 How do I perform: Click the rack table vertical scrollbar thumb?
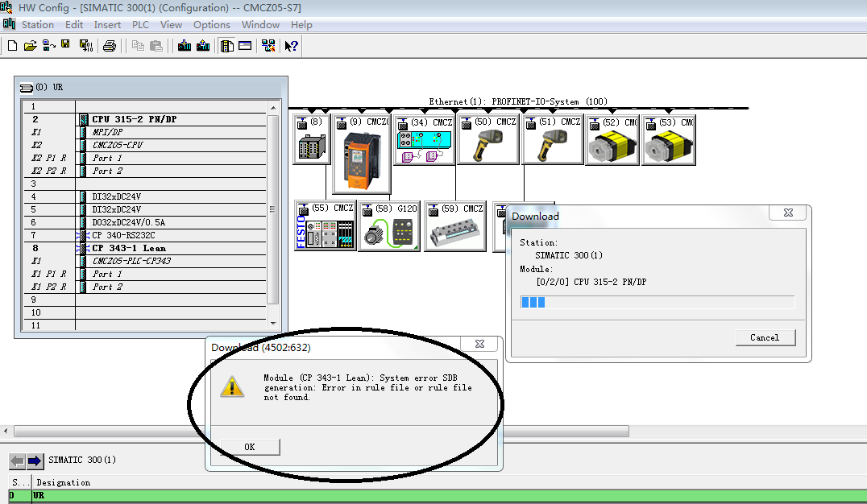point(273,209)
